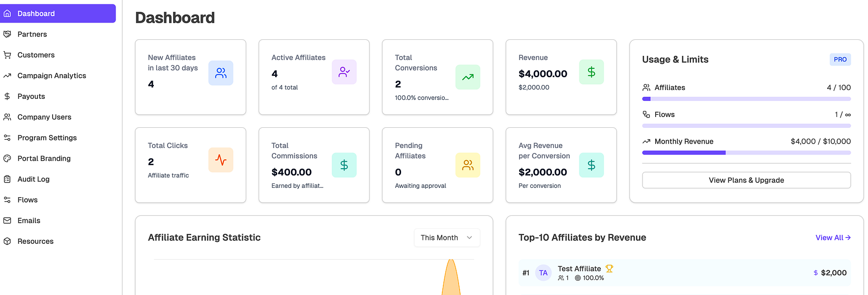Screen dimensions: 868x295
Task: Click the Active Affiliates user-check icon
Action: (344, 72)
